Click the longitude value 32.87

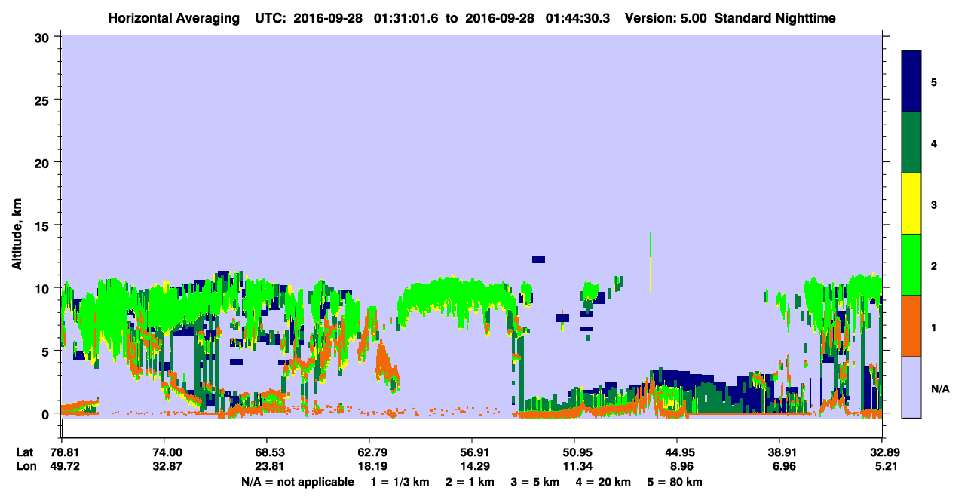pos(167,466)
